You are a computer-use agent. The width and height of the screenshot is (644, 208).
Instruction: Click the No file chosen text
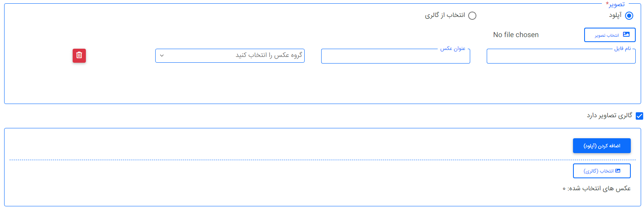coord(516,35)
